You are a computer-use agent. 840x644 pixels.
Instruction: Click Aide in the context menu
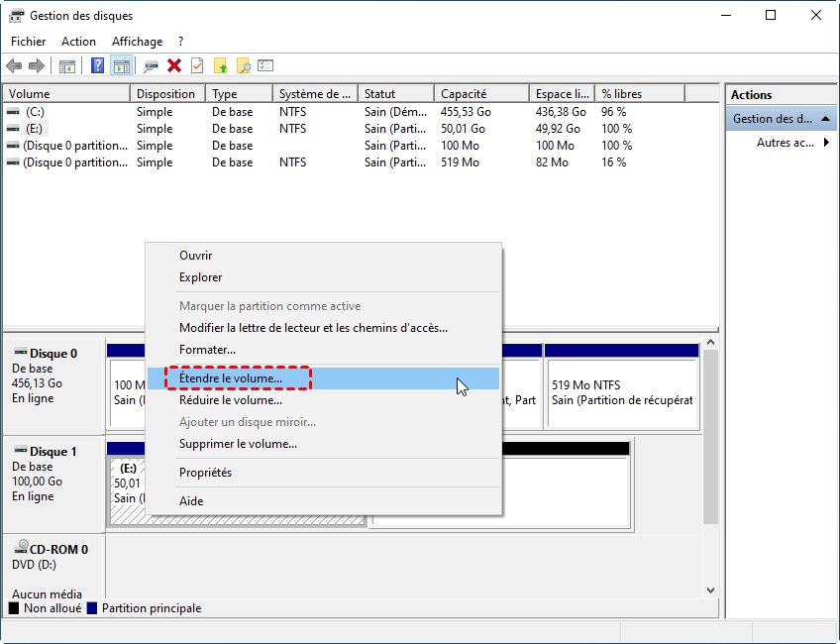324,501
